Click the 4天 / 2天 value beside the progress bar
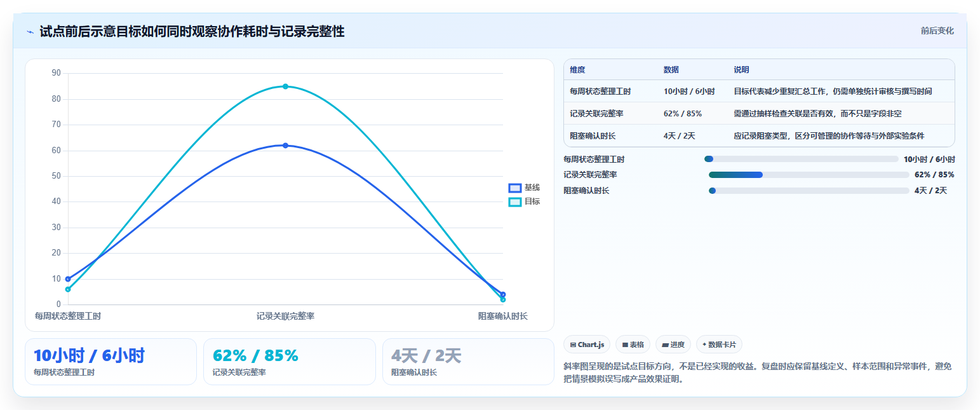Screen dimensions: 980x410 pos(930,191)
